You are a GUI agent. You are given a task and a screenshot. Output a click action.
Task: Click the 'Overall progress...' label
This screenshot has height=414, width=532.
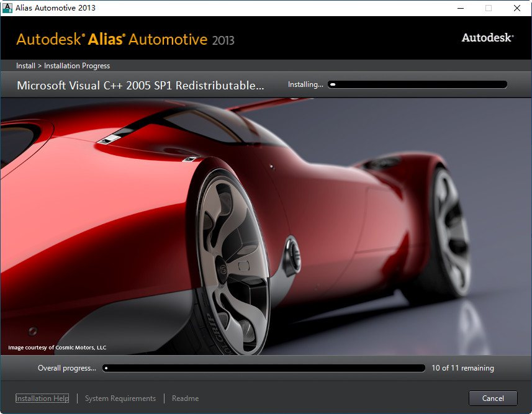pos(67,368)
